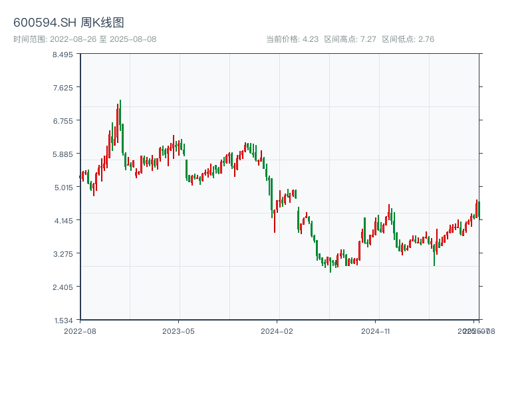Image resolution: width=532 pixels, height=399 pixels.
Task: Click the interval high 7.27 label
Action: (x=350, y=39)
